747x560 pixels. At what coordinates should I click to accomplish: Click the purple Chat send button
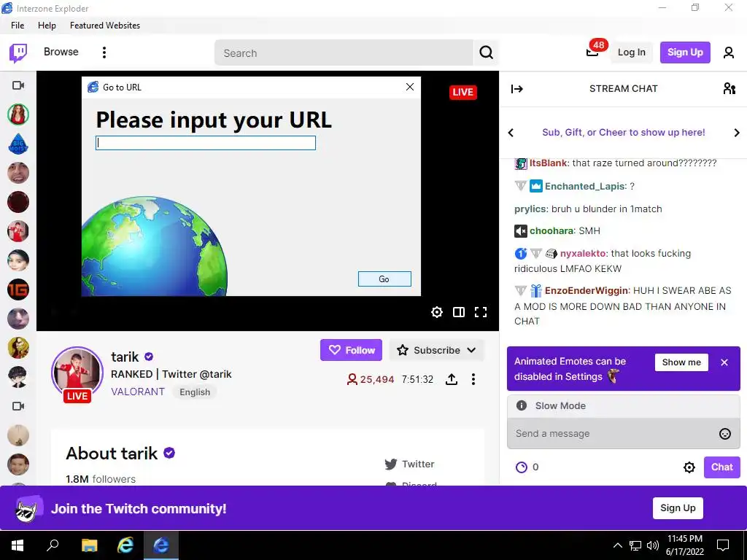(721, 467)
